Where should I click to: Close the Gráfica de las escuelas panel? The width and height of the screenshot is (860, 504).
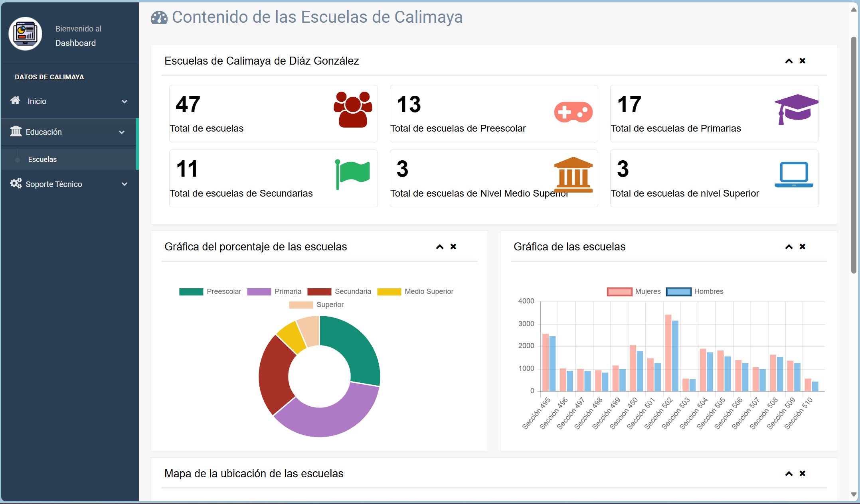tap(803, 246)
